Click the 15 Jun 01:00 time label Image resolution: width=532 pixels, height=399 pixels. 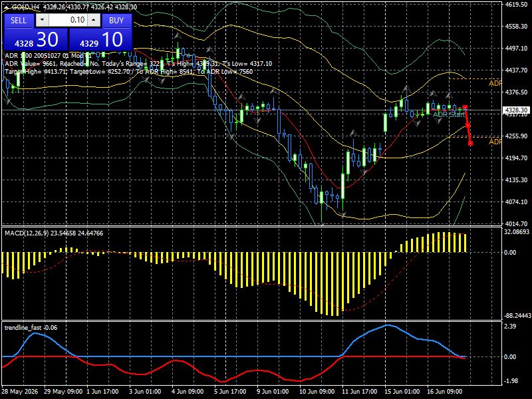[402, 391]
